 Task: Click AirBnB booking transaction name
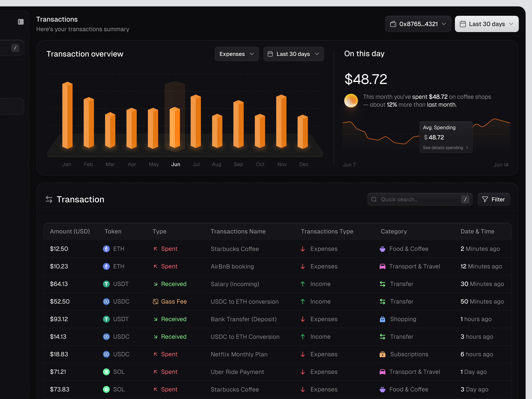click(x=232, y=266)
